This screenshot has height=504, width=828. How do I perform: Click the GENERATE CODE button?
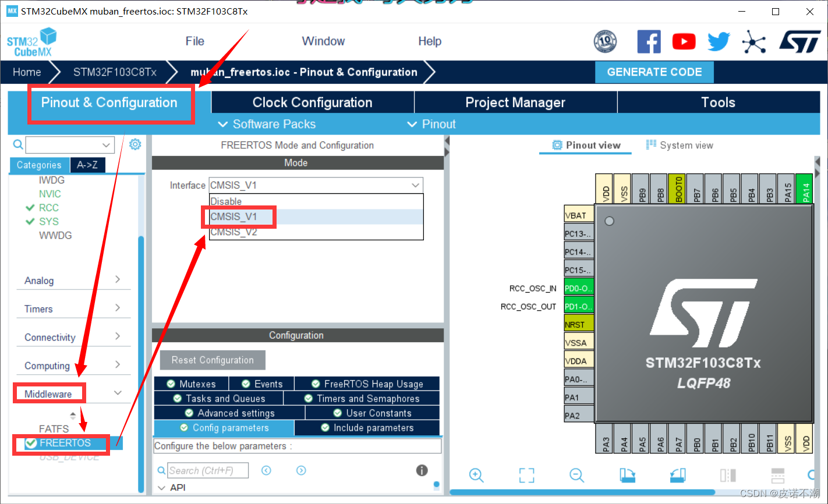coord(654,72)
